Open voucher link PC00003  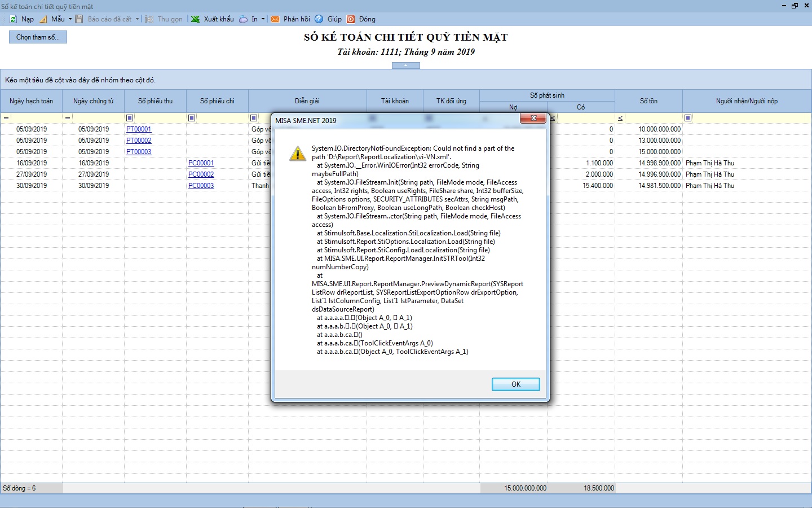tap(201, 186)
